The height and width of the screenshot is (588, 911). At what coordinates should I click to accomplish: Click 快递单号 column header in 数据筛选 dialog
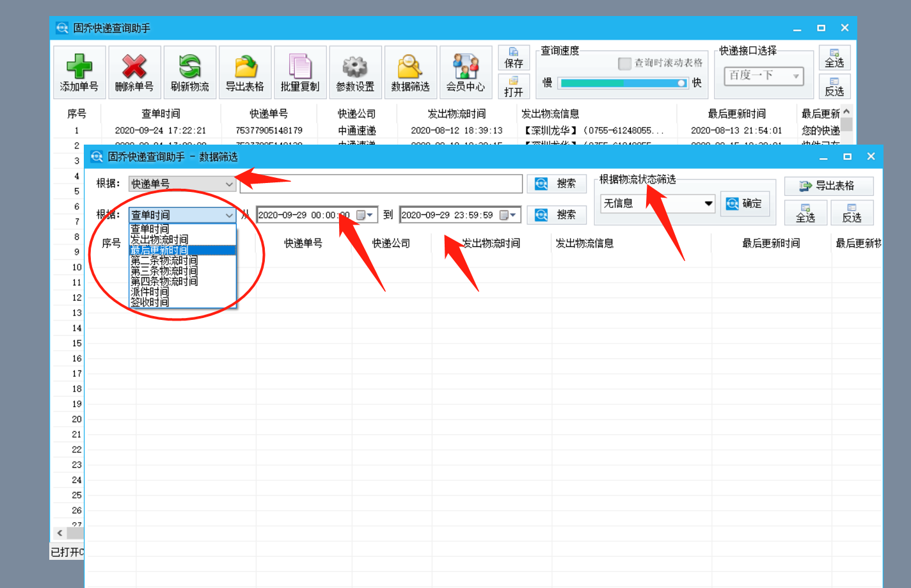pos(303,243)
